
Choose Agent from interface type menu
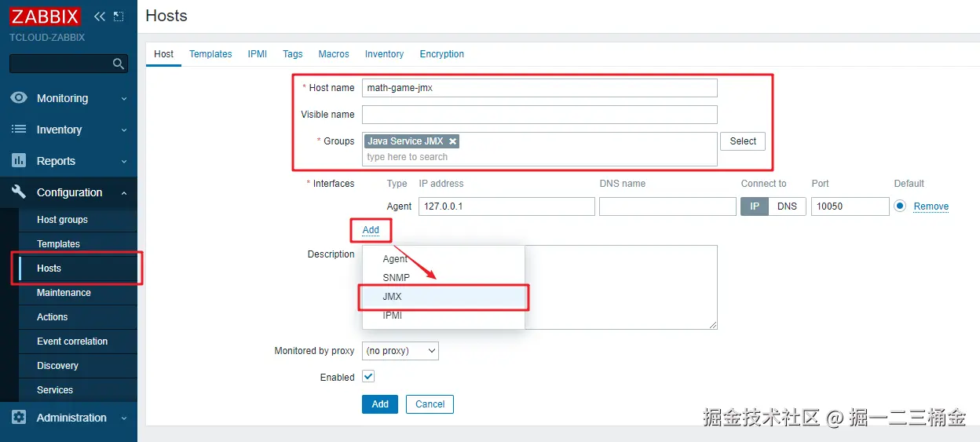pyautogui.click(x=444, y=259)
